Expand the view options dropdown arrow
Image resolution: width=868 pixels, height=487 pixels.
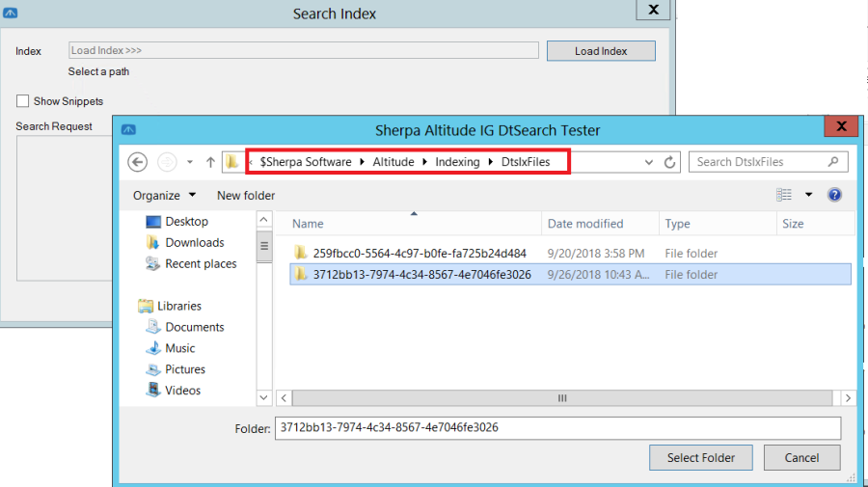tap(808, 195)
